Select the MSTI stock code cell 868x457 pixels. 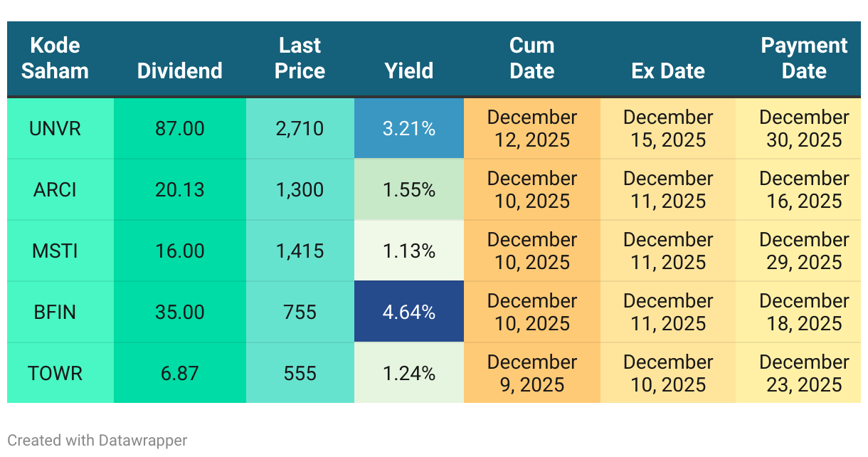coord(55,251)
